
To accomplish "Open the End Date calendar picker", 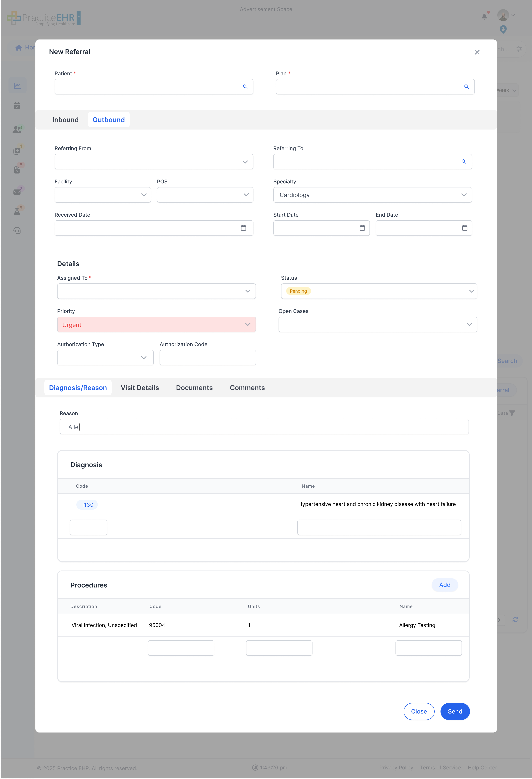I will point(465,228).
